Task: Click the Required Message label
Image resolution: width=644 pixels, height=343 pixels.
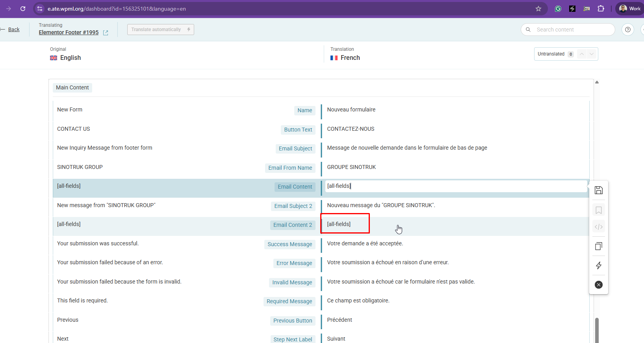Action: [290, 301]
